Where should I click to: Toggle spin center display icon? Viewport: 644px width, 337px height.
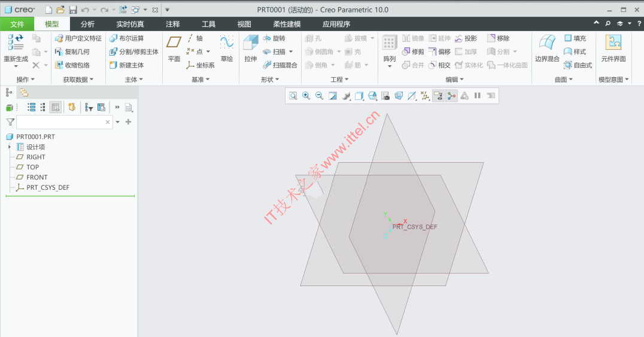451,96
